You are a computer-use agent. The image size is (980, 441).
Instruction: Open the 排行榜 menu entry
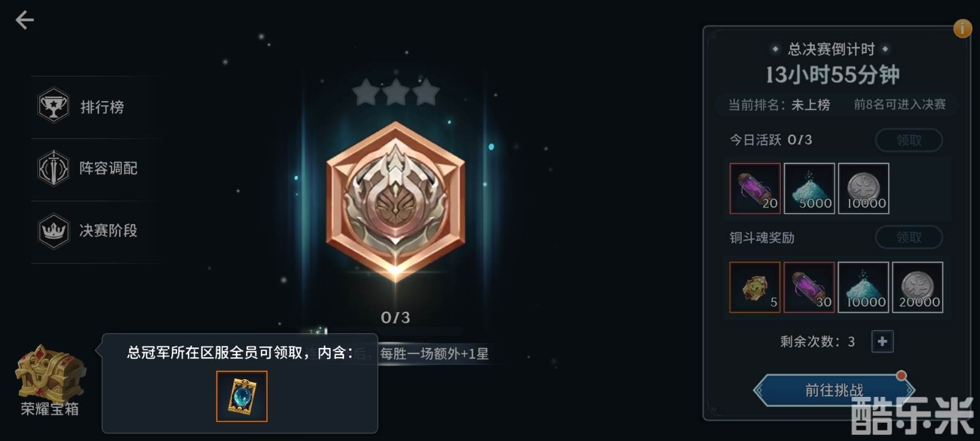click(97, 107)
